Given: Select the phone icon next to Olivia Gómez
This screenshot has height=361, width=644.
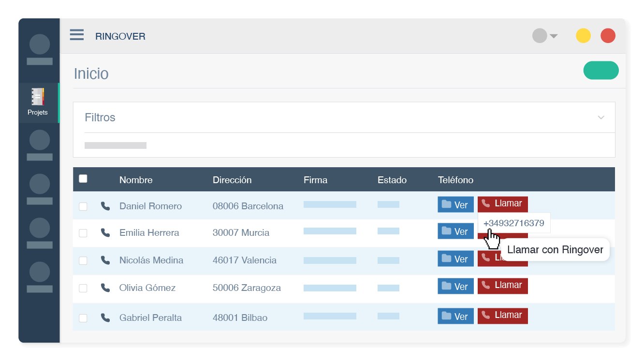Looking at the screenshot, I should pos(105,288).
